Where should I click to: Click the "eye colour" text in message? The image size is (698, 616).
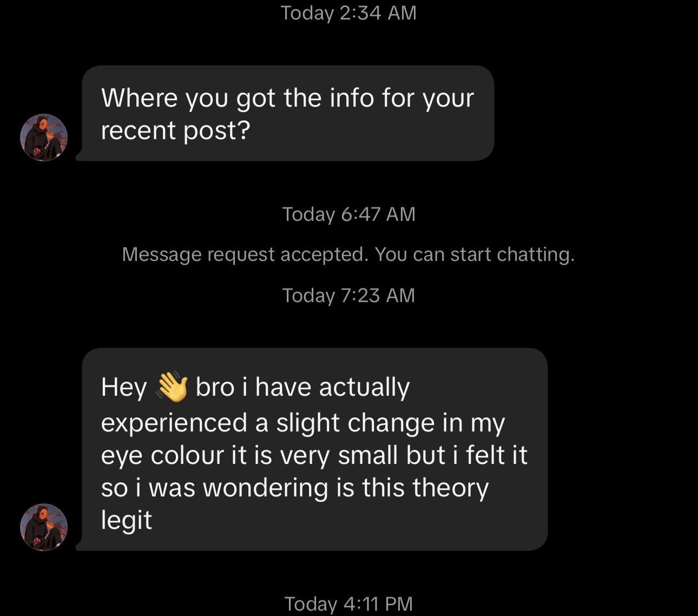tap(162, 456)
